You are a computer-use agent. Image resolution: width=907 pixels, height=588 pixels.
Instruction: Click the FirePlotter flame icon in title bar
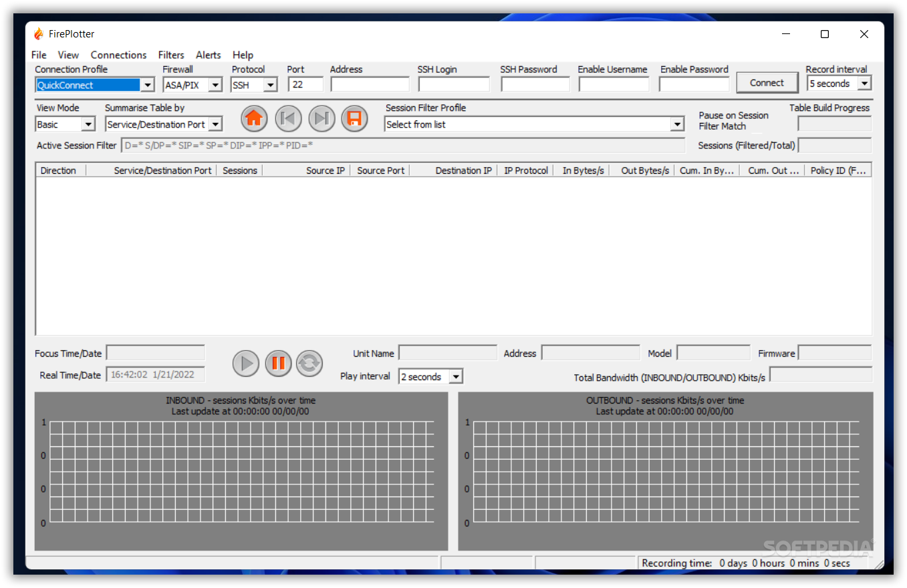coord(38,34)
